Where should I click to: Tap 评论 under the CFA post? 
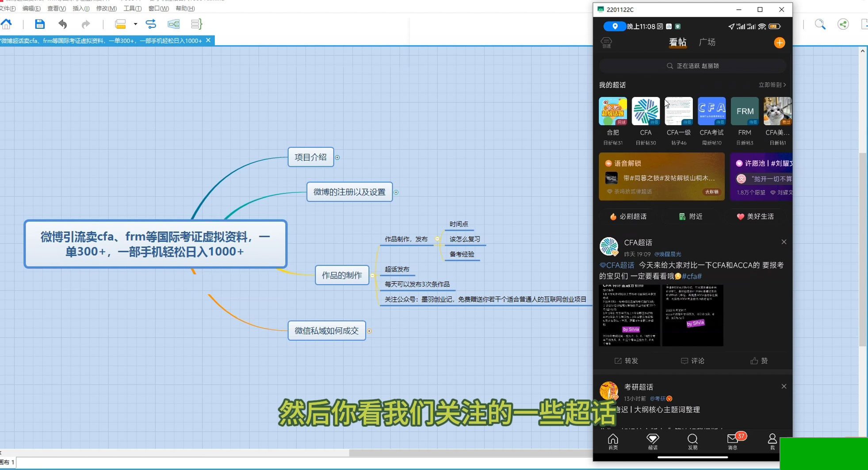692,361
